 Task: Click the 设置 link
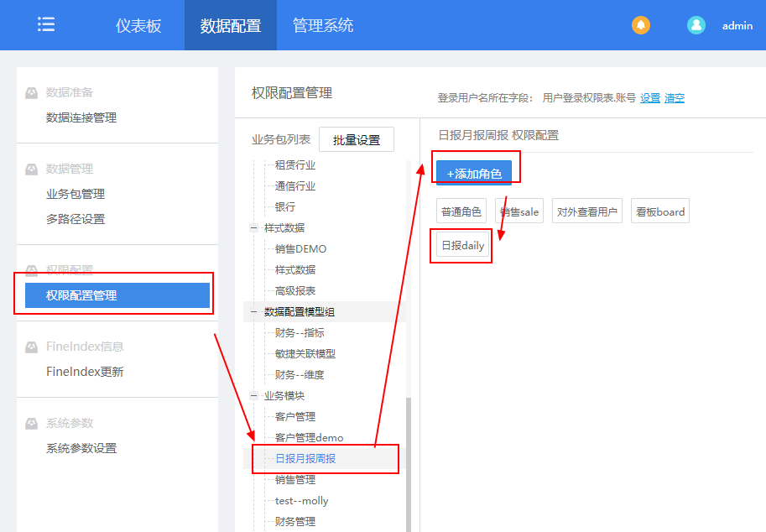[x=649, y=98]
